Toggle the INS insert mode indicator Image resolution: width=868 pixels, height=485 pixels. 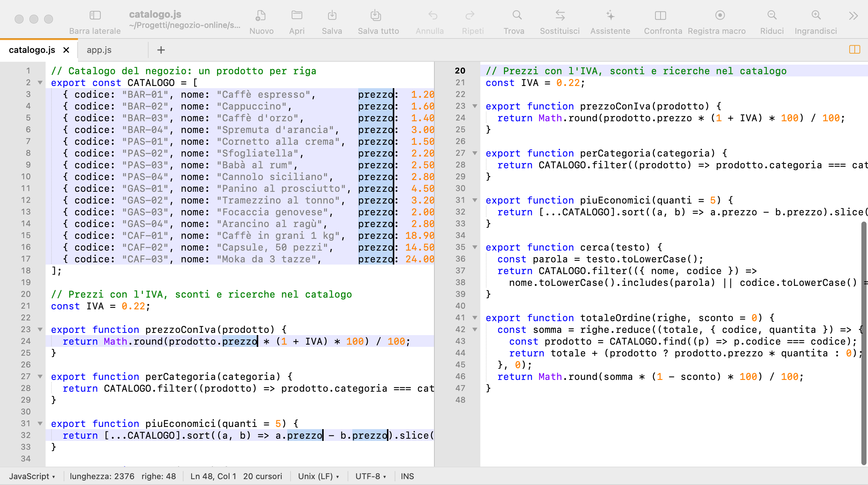pos(407,476)
